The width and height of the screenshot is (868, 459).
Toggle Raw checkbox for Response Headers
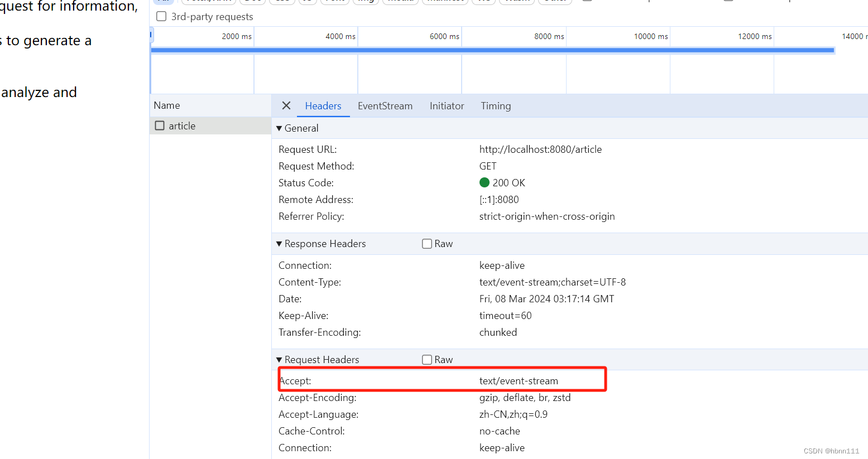click(x=427, y=244)
